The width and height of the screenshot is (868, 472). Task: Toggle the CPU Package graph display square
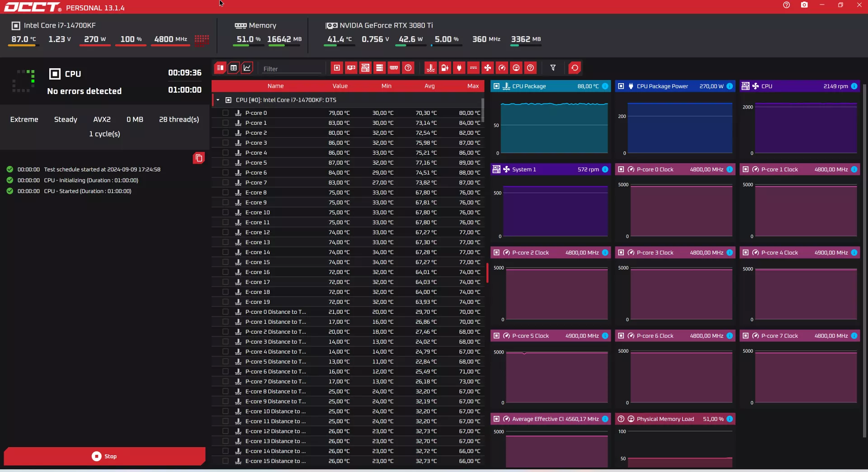coord(496,86)
